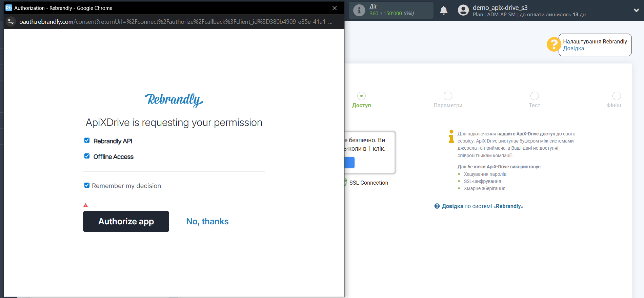The width and height of the screenshot is (644, 298).
Task: Close the Authorization popup window
Action: coord(335,8)
